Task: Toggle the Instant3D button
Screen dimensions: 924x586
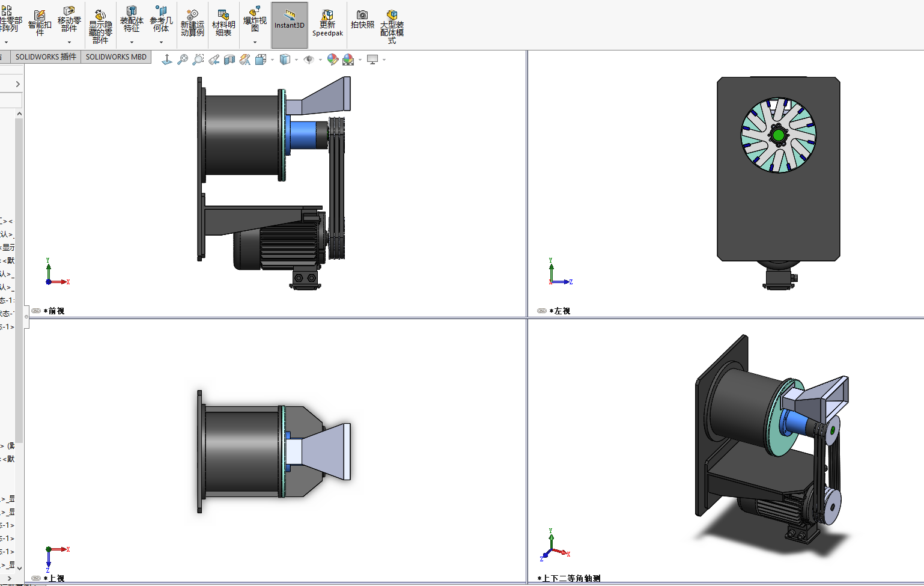Action: 290,25
